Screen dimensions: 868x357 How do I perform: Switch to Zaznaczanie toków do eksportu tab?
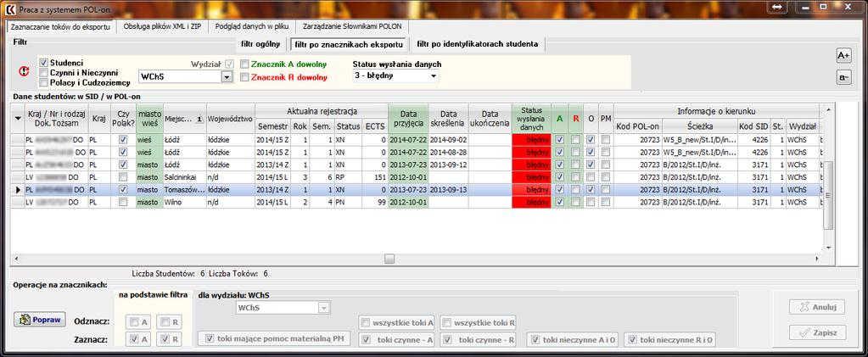pos(59,26)
